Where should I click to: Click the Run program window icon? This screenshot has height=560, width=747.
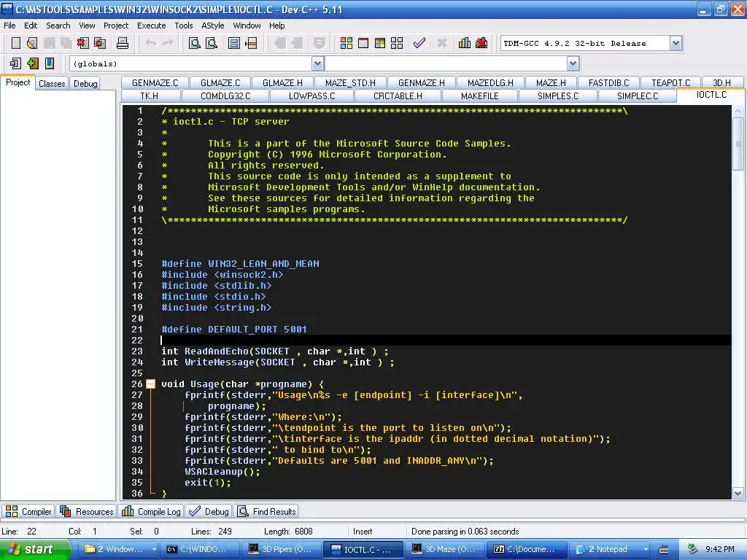363,43
